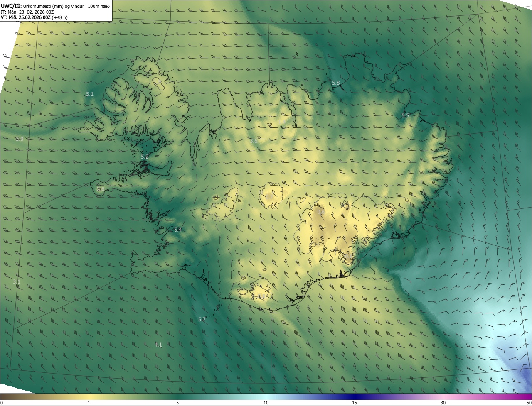Click the 'IT: Mán. 23. 02. 2026 00Z' line
The width and height of the screenshot is (532, 406).
pos(27,12)
